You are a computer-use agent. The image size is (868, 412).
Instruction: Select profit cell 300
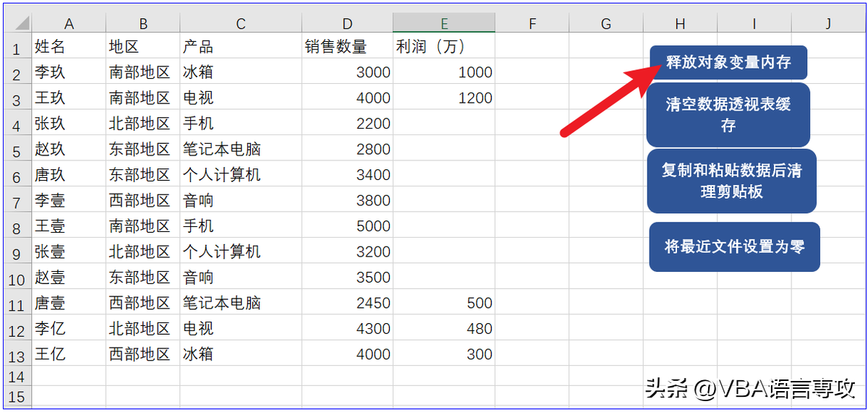[x=444, y=354]
